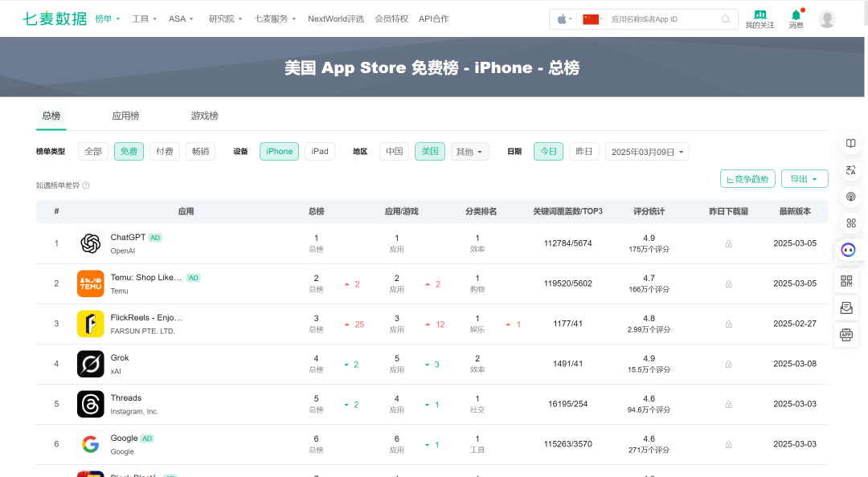Screen dimensions: 868x477
Task: Switch to the 应用榜 tab
Action: [125, 116]
